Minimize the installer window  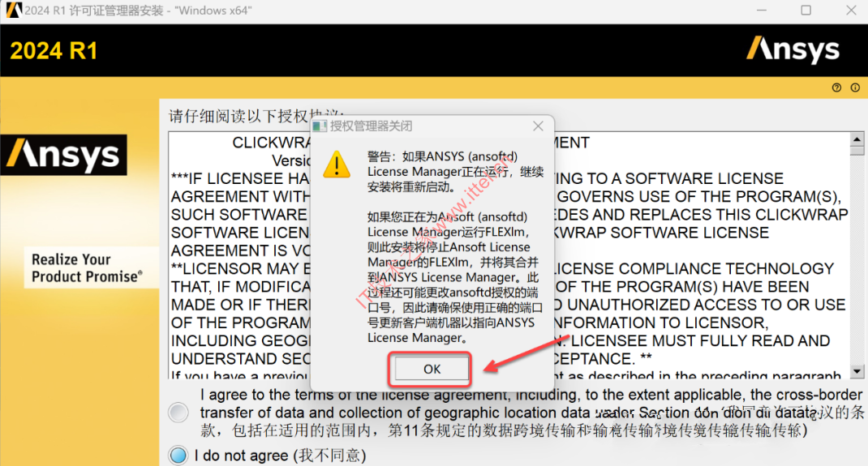[762, 11]
